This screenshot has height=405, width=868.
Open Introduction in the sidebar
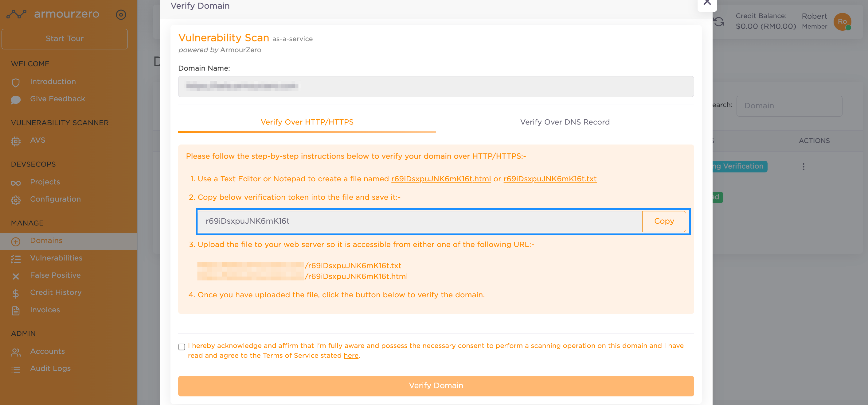tap(53, 82)
